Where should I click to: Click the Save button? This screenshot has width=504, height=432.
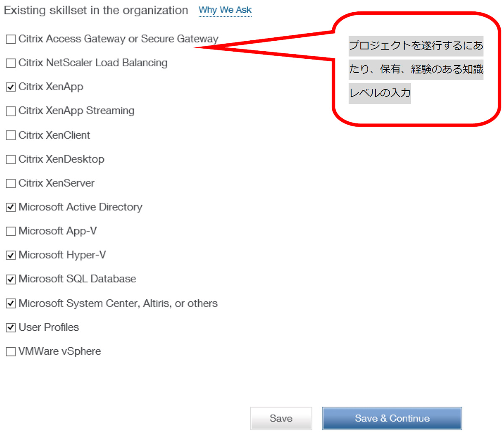click(x=281, y=419)
